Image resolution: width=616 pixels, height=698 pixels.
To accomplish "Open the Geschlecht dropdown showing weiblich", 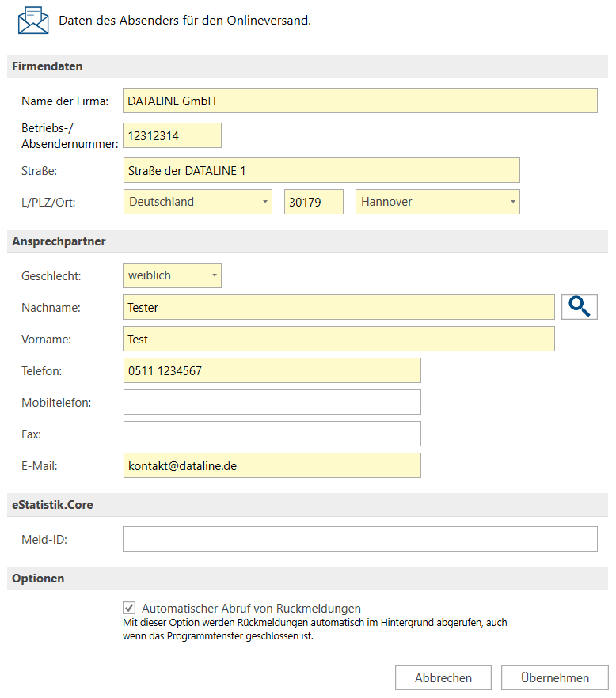I will pos(173,275).
